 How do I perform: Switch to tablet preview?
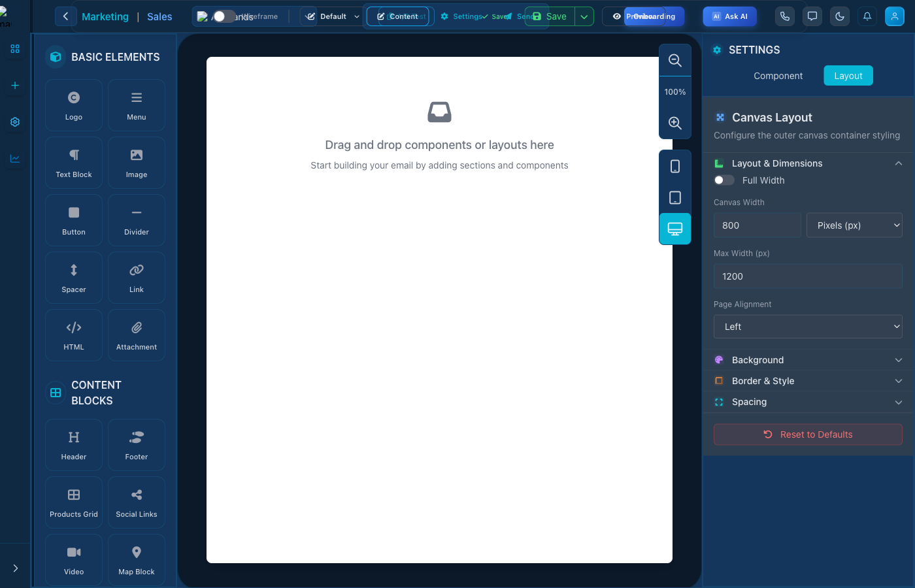point(675,198)
